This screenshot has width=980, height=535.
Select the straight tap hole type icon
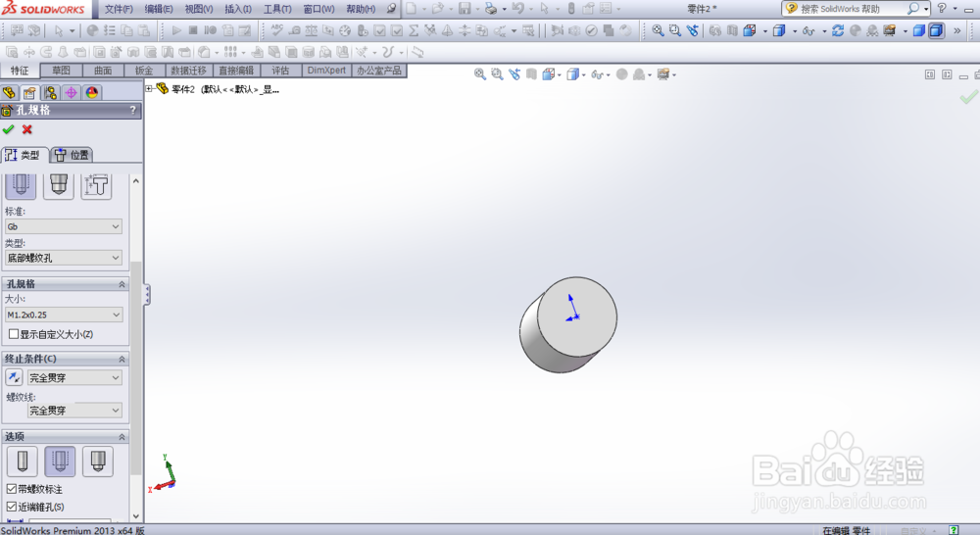pos(21,185)
